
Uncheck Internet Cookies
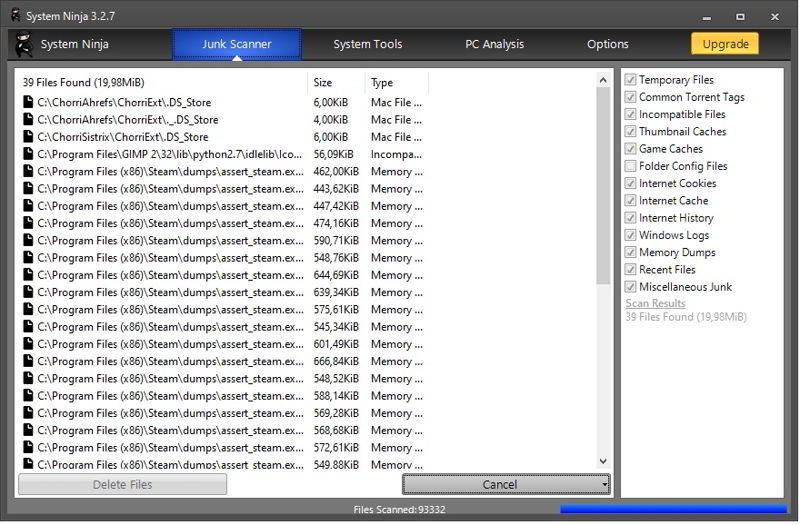point(631,184)
